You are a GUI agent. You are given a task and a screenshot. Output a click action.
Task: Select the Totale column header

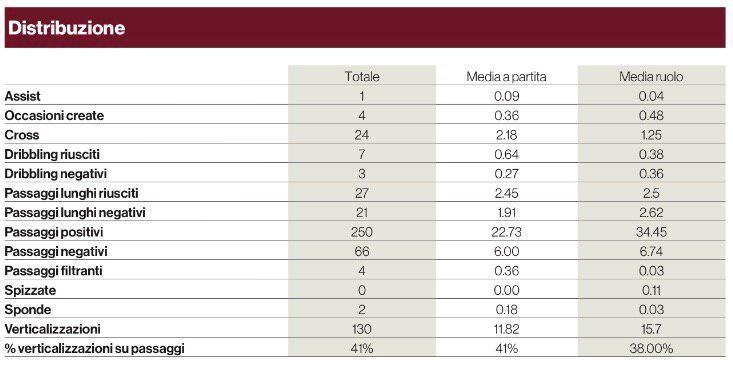(362, 77)
